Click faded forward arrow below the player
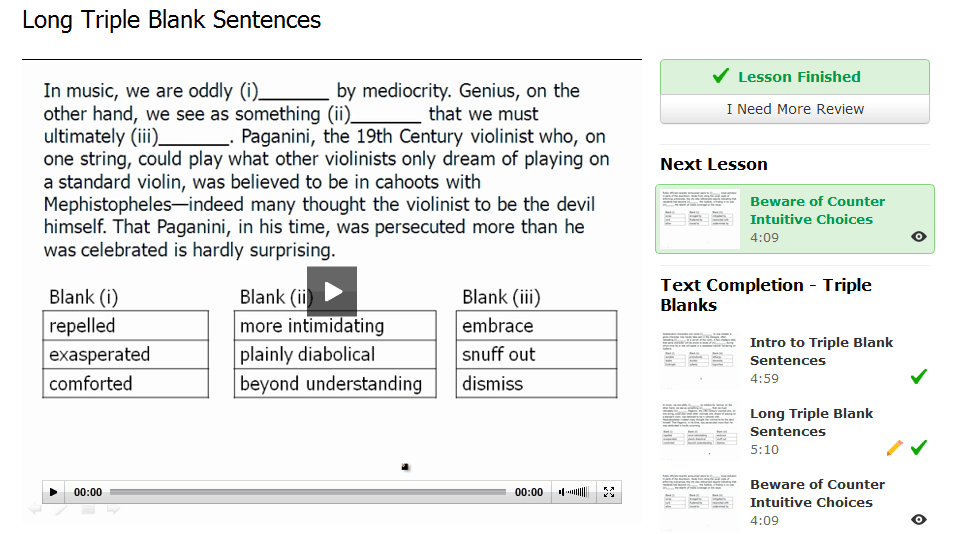This screenshot has height=534, width=954. 113,510
